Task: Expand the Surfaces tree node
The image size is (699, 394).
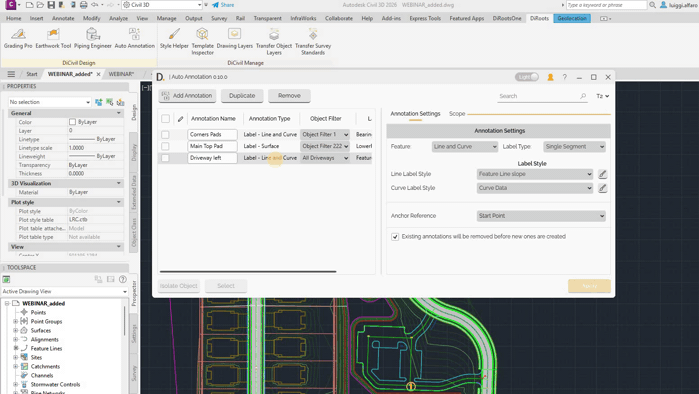Action: coord(16,331)
